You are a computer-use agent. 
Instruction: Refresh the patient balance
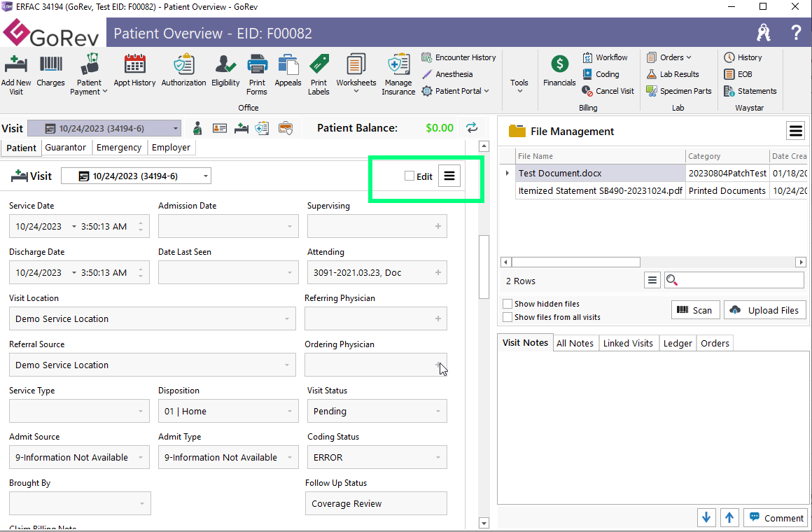click(x=471, y=127)
